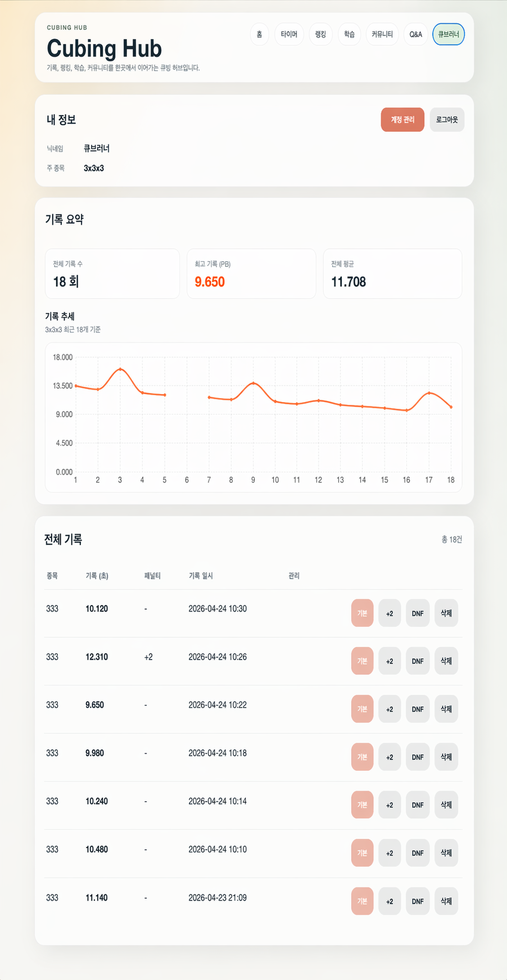The image size is (507, 980).
Task: Click the last chart point at solve 18
Action: point(451,407)
